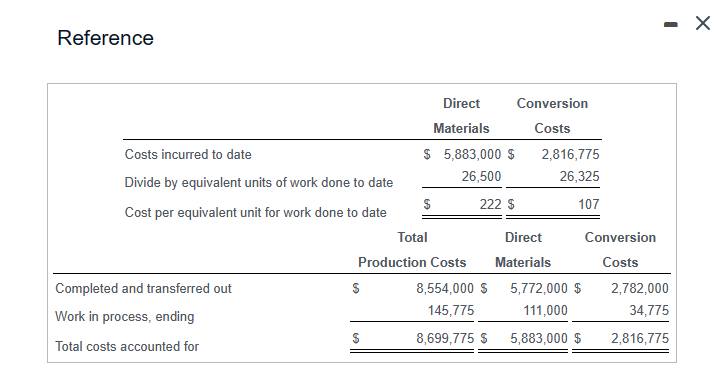This screenshot has height=374, width=724.
Task: Click Divide by equivalent units row label
Action: (259, 182)
